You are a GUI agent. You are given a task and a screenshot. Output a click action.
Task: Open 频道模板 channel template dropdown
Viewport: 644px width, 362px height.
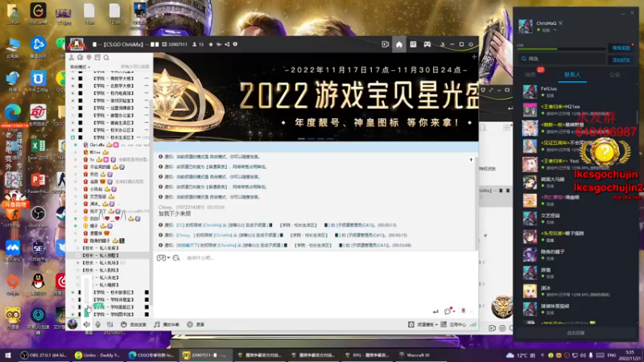[x=423, y=324]
